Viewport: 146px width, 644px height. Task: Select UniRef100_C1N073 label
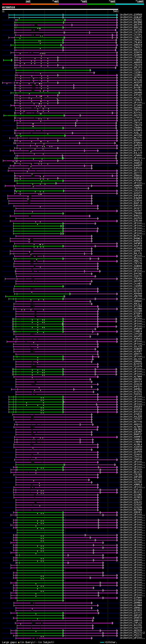point(131,37)
